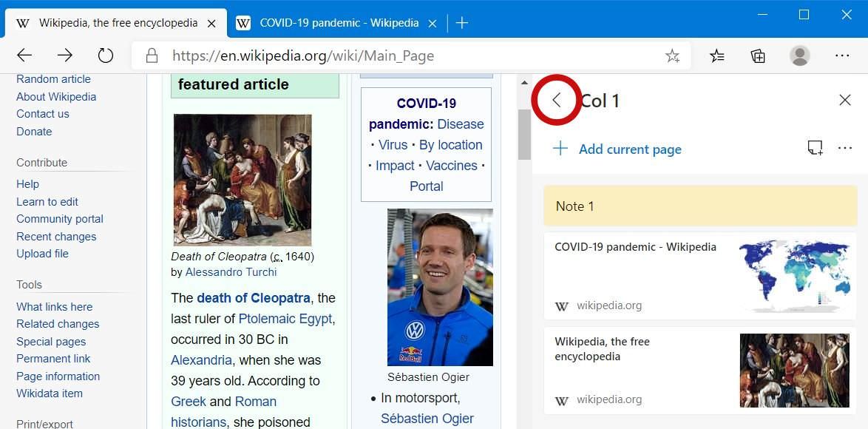Close the COVID-19 pandemic tab
The height and width of the screenshot is (429, 868).
click(x=433, y=23)
